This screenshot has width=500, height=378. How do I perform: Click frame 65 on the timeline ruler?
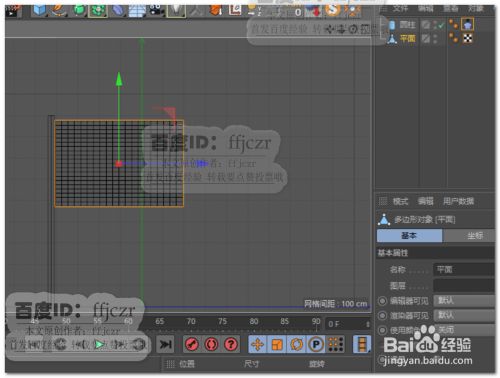tap(160, 321)
